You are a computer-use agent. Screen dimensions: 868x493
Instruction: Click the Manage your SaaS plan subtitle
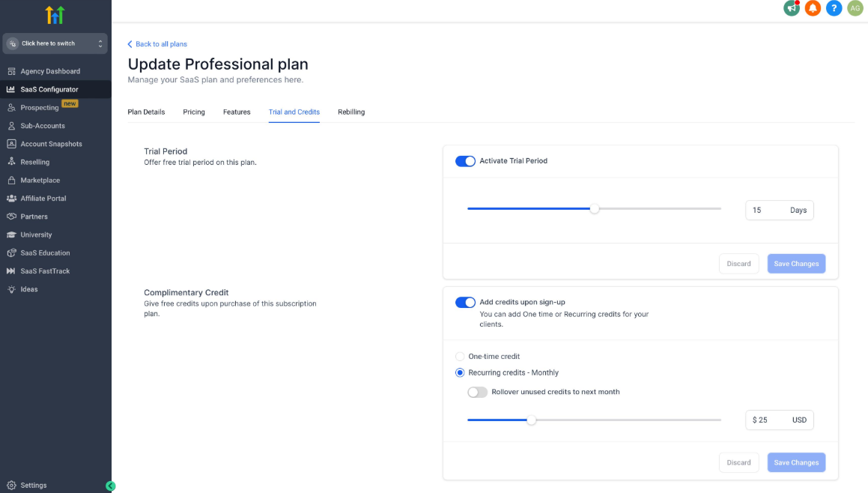pyautogui.click(x=216, y=79)
